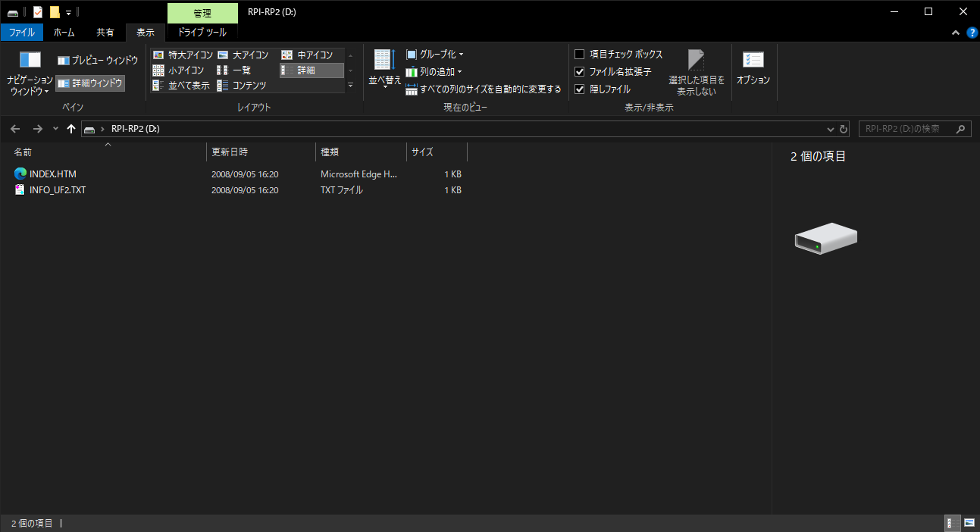
Task: Toggle the 詳細ウィンドウ pane
Action: pyautogui.click(x=90, y=83)
